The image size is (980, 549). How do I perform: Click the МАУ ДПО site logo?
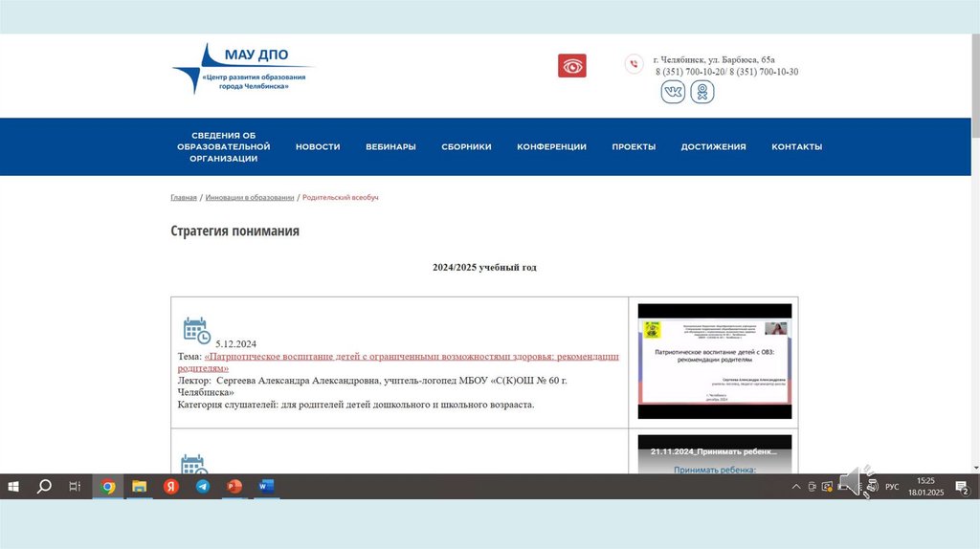[243, 69]
